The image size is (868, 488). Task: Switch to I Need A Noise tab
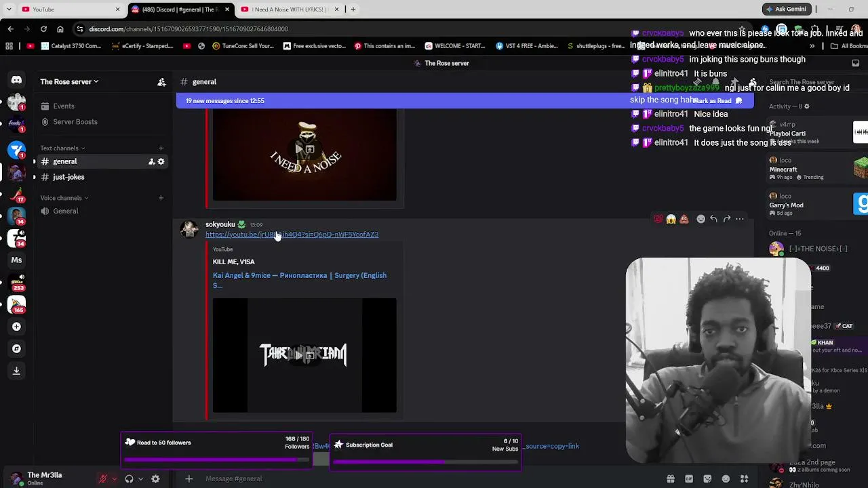click(290, 9)
